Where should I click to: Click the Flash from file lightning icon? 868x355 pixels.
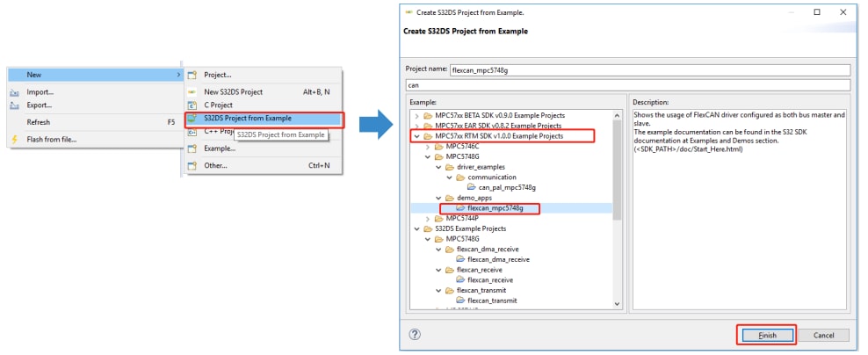click(14, 139)
